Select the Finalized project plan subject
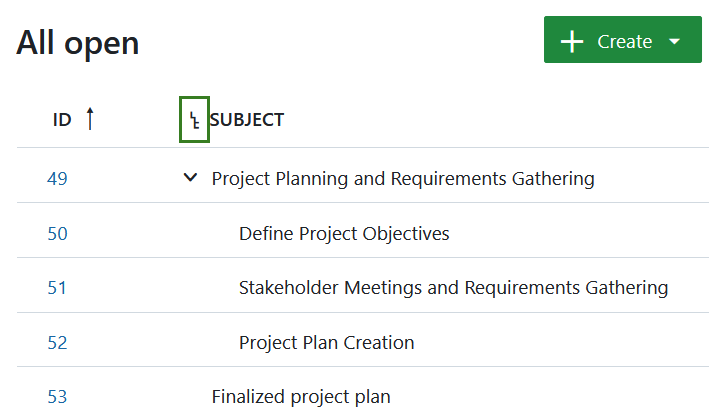Image resolution: width=709 pixels, height=411 pixels. pyautogui.click(x=300, y=397)
